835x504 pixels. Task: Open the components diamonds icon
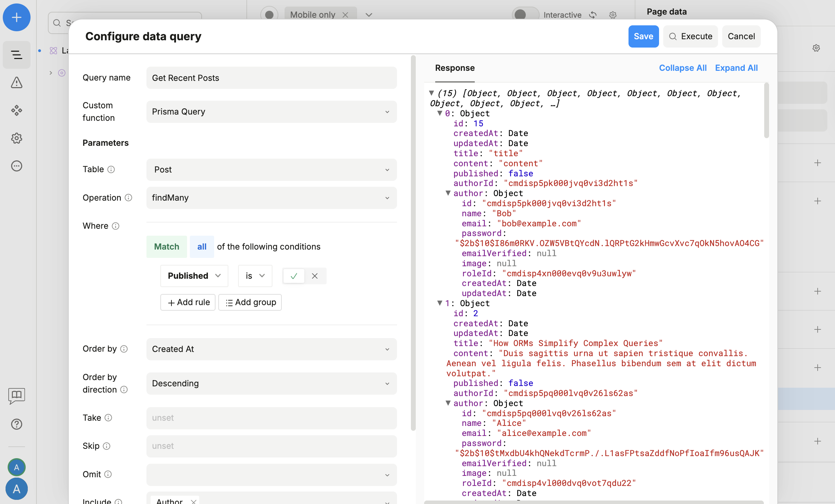click(17, 110)
